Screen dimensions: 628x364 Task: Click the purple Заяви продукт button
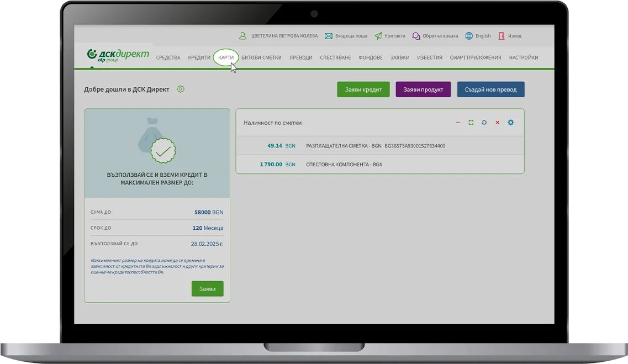click(x=423, y=89)
